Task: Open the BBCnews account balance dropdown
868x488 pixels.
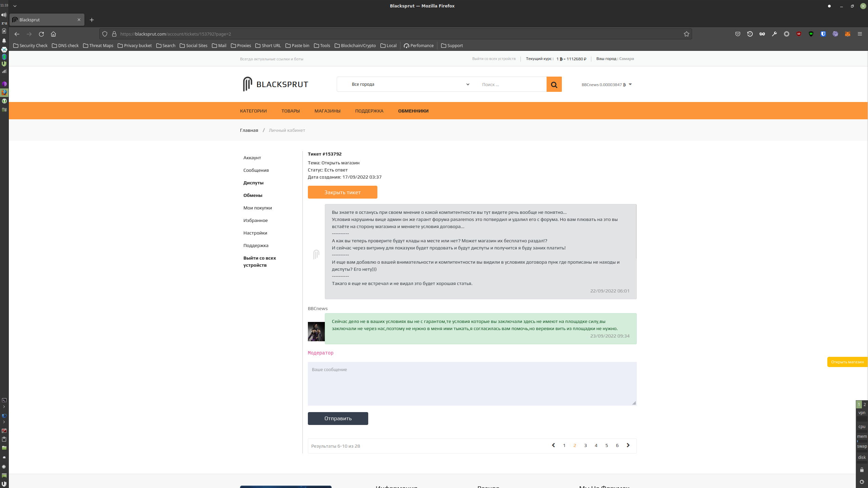Action: pyautogui.click(x=607, y=85)
